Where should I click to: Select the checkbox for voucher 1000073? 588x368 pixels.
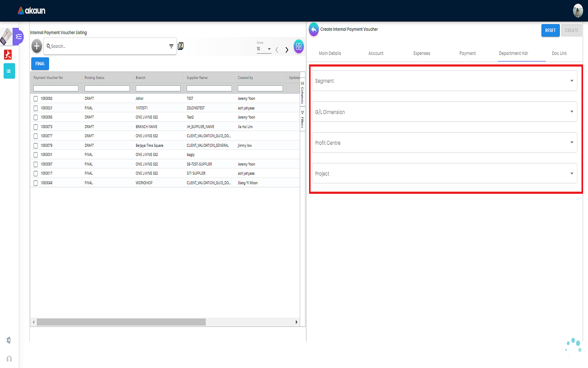coord(36,127)
